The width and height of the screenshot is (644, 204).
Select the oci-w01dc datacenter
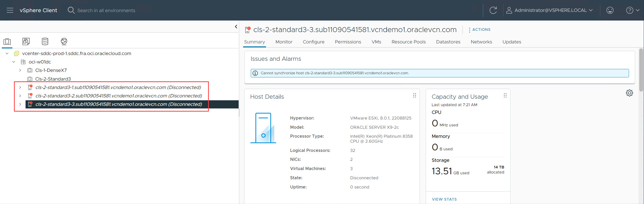(40, 62)
